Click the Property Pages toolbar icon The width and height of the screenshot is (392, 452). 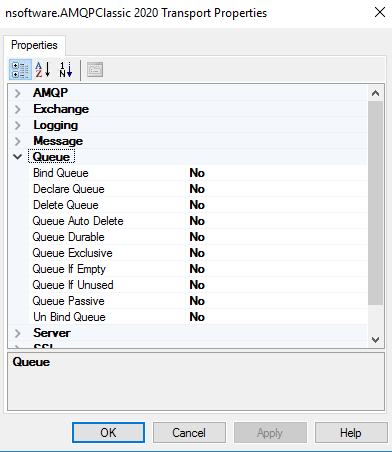95,70
